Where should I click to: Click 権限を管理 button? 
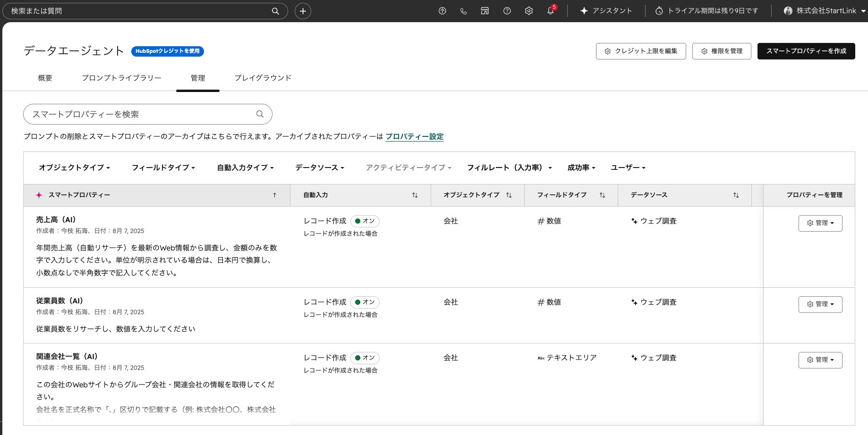722,51
